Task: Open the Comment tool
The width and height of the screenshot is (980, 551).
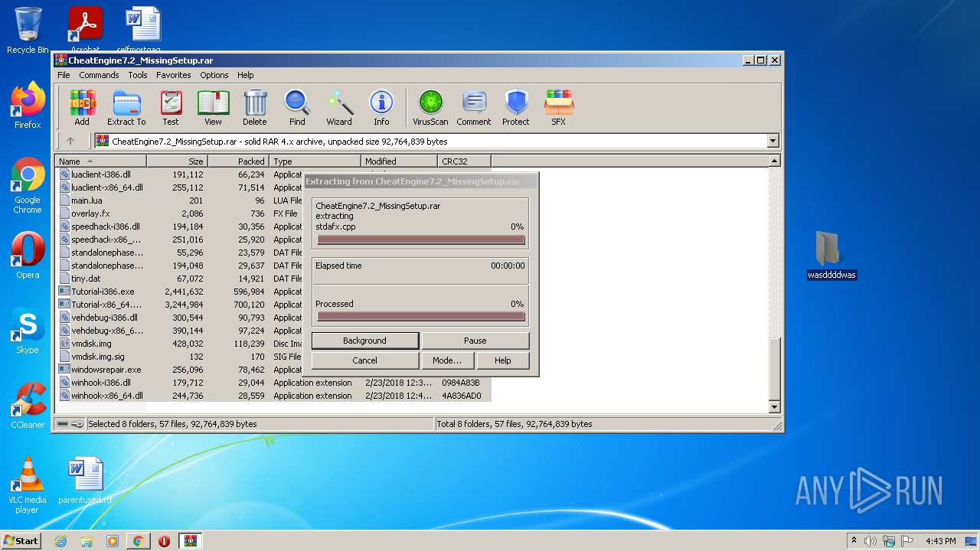Action: tap(474, 107)
